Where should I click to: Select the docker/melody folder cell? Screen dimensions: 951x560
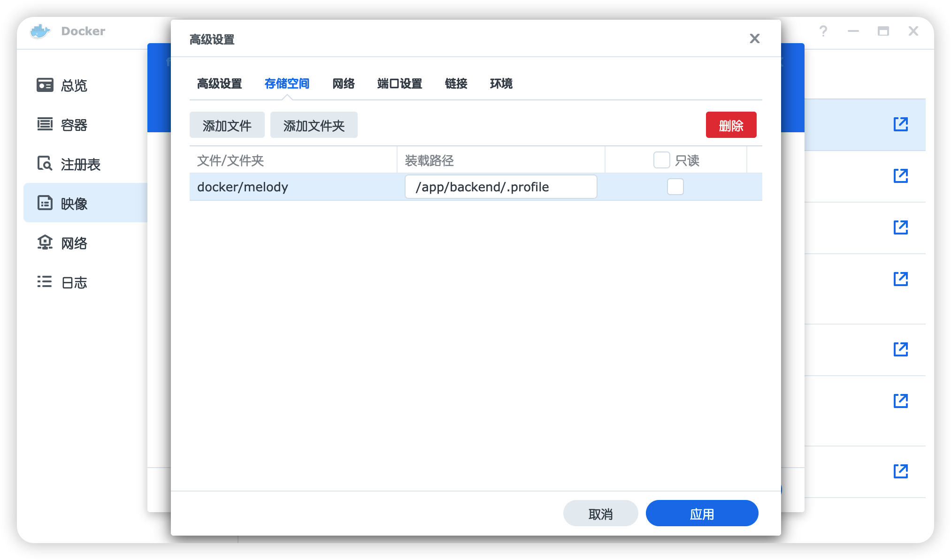tap(293, 187)
